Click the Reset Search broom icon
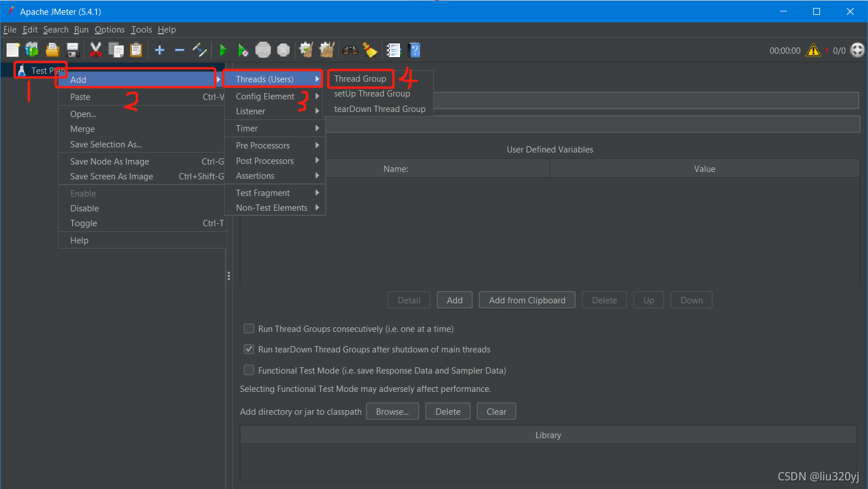The height and width of the screenshot is (489, 868). [370, 50]
